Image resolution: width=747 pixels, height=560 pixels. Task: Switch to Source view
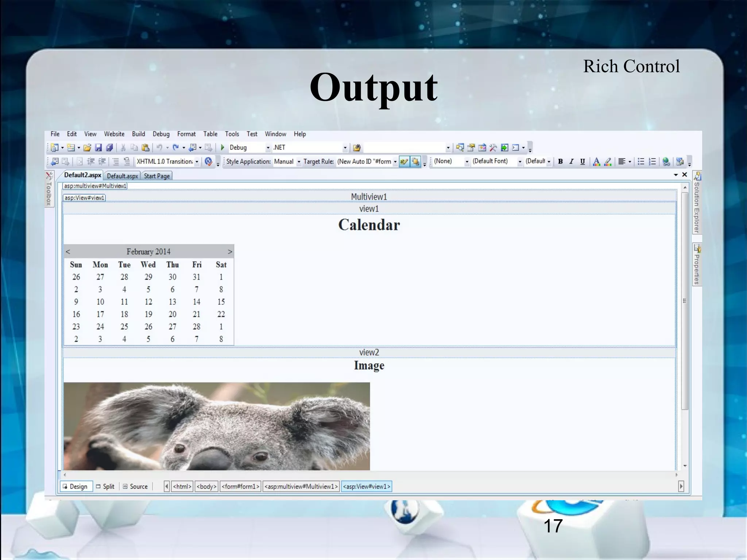(135, 486)
